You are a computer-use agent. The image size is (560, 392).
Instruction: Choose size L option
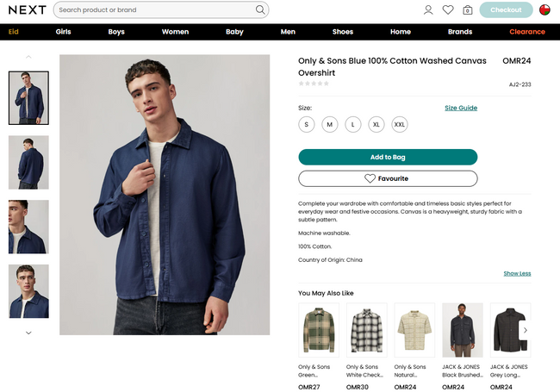click(352, 124)
